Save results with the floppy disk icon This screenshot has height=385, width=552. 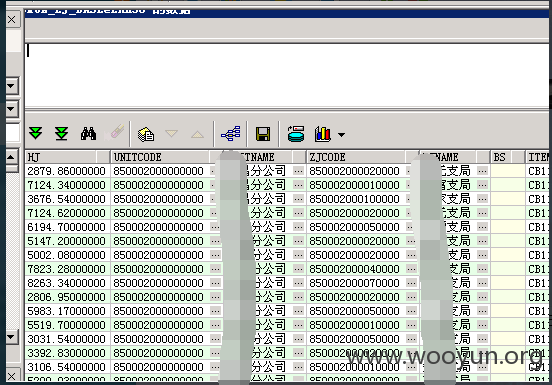point(263,134)
